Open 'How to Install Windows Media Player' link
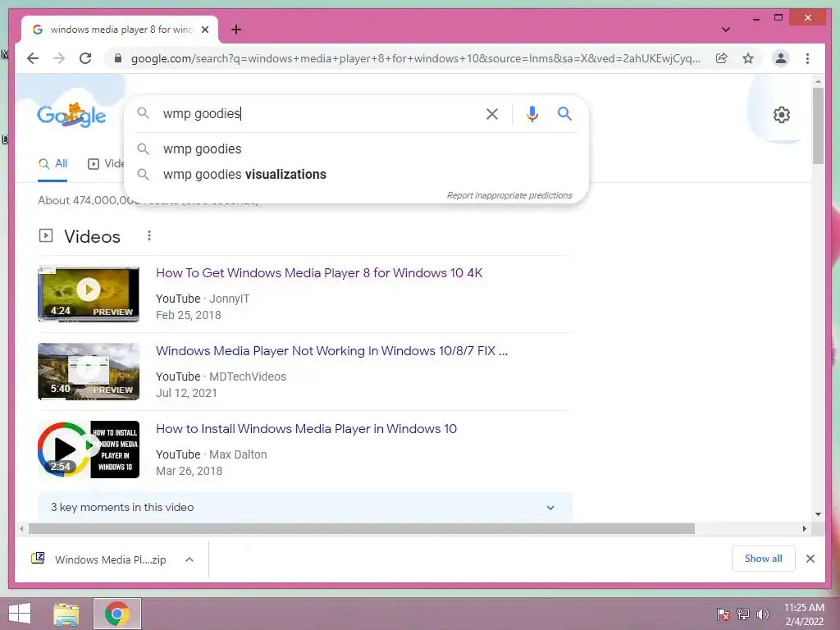The height and width of the screenshot is (630, 840). click(307, 429)
